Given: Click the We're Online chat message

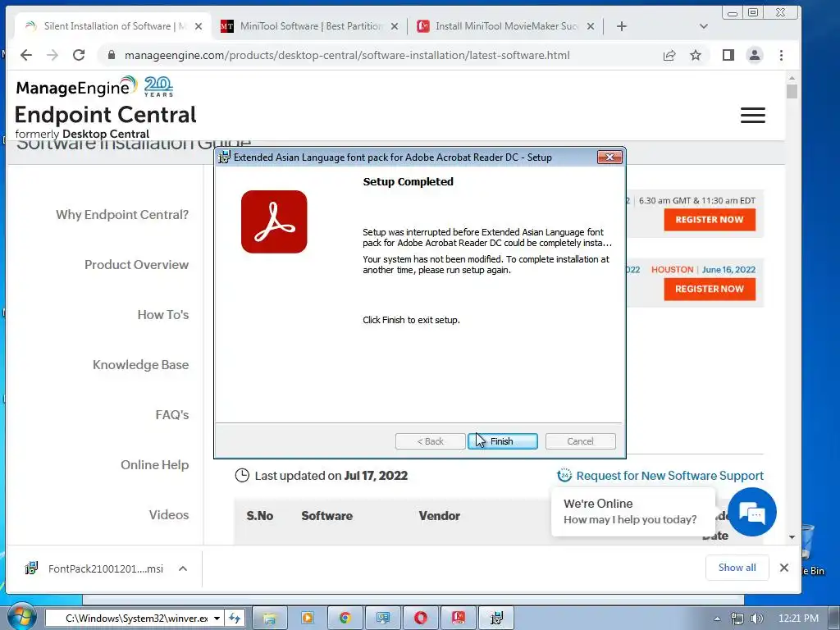Looking at the screenshot, I should coord(632,512).
